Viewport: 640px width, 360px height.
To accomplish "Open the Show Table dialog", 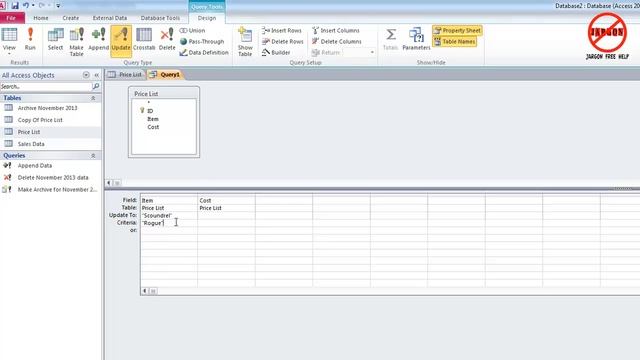I will coord(245,42).
